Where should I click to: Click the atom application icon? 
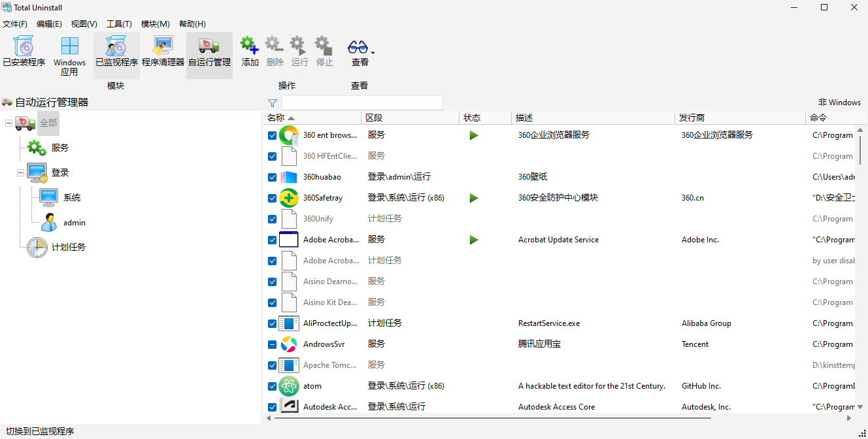(289, 386)
